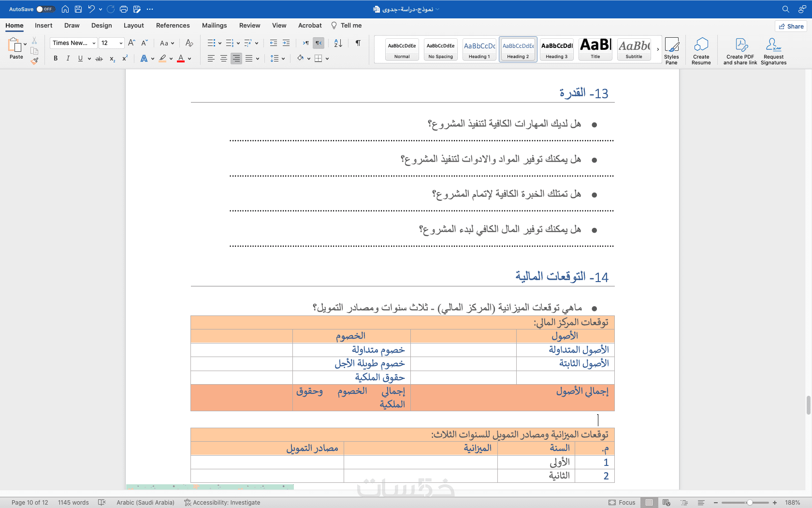Expand the bullet list options arrow

pyautogui.click(x=220, y=43)
